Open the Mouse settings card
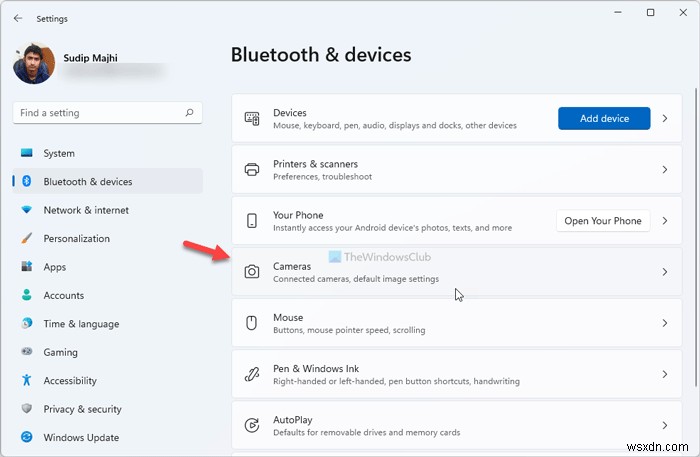The height and width of the screenshot is (457, 700). pyautogui.click(x=457, y=323)
